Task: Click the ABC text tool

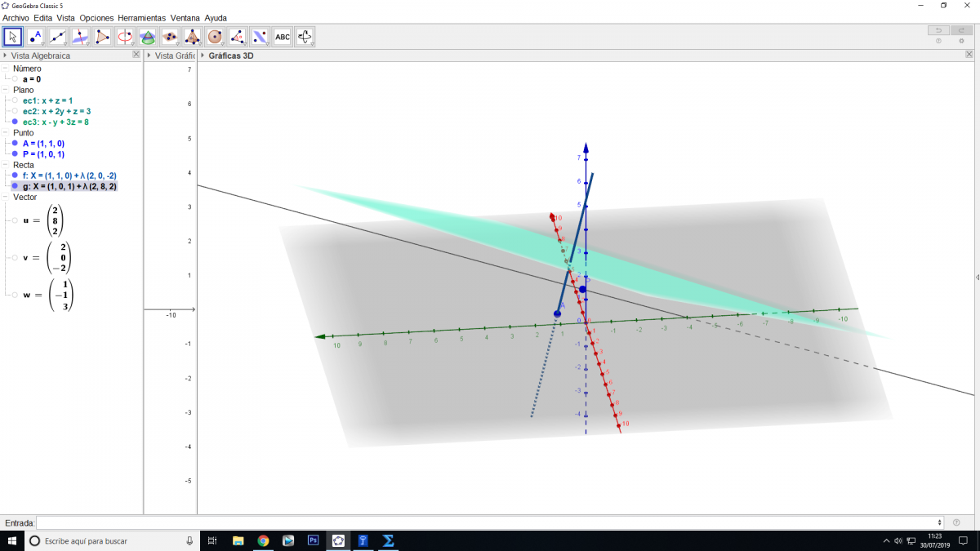Action: tap(283, 37)
